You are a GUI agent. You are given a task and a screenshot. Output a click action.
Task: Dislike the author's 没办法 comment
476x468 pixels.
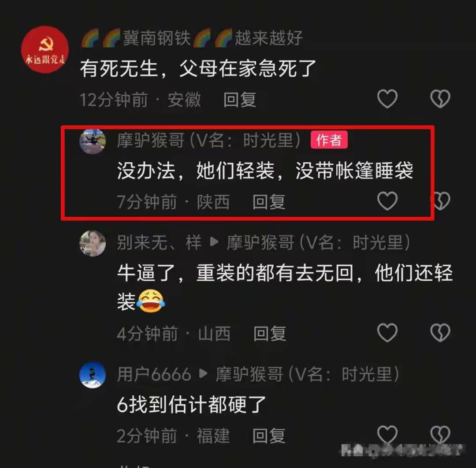click(441, 201)
